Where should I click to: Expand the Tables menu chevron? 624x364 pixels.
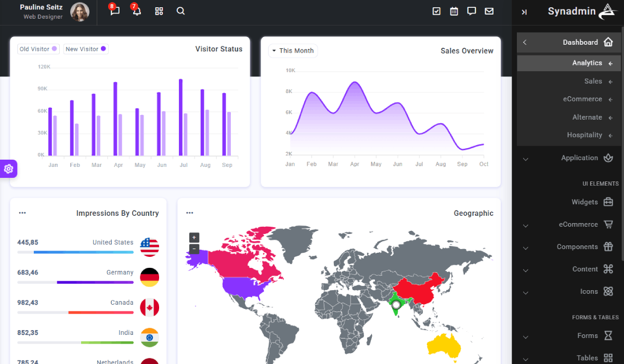click(x=525, y=359)
